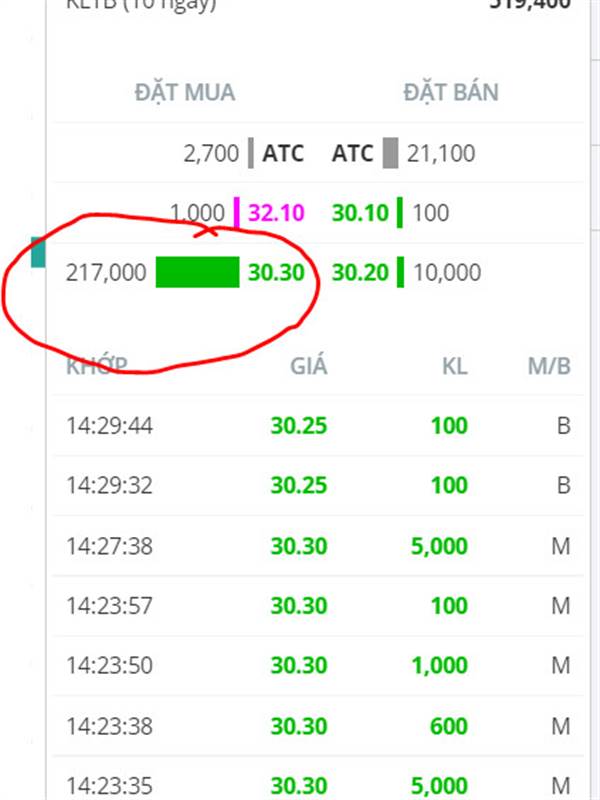Click the sell ATC label
The image size is (600, 800).
[x=353, y=153]
